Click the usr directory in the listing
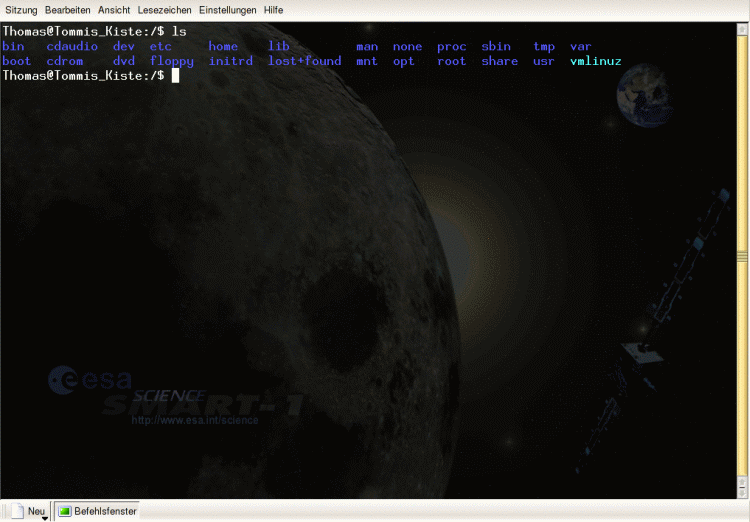Screen dimensions: 750x522 point(543,61)
